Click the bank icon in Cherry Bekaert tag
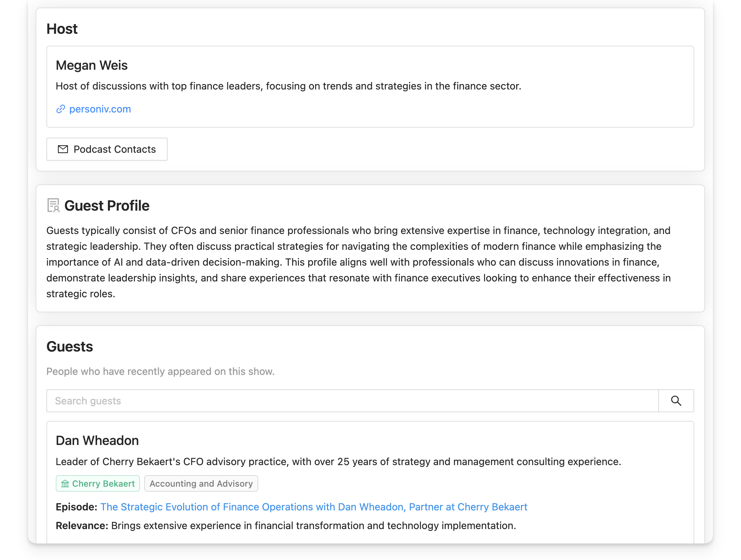The width and height of the screenshot is (741, 560). pyautogui.click(x=65, y=484)
